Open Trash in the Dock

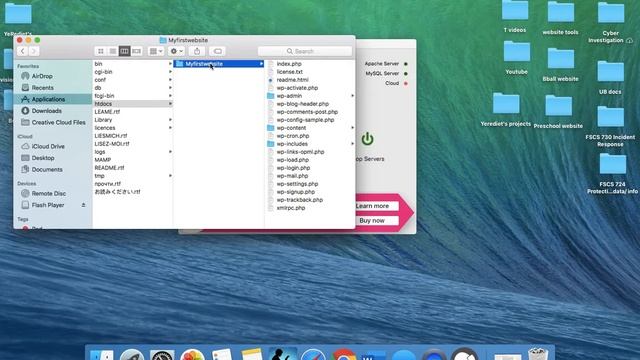coord(538,354)
